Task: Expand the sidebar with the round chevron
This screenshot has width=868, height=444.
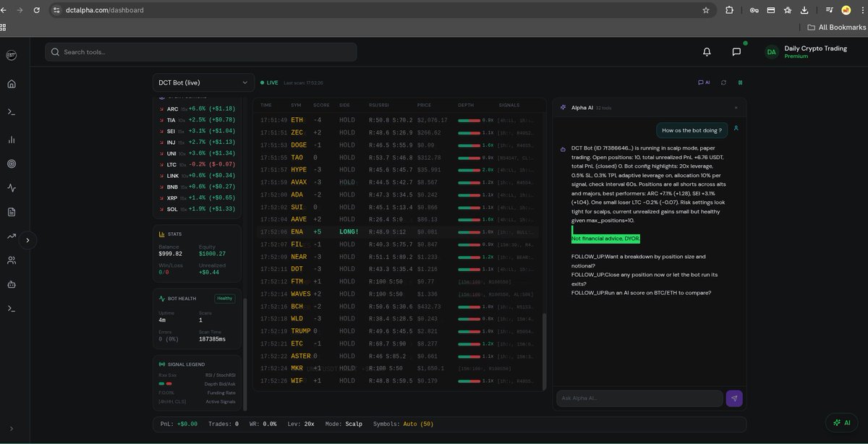Action: pos(27,240)
